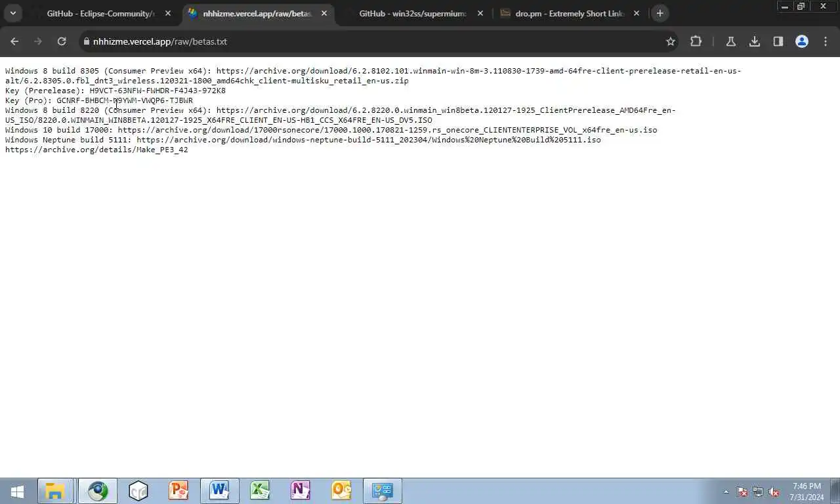Open a new browser tab
840x504 pixels.
point(660,13)
